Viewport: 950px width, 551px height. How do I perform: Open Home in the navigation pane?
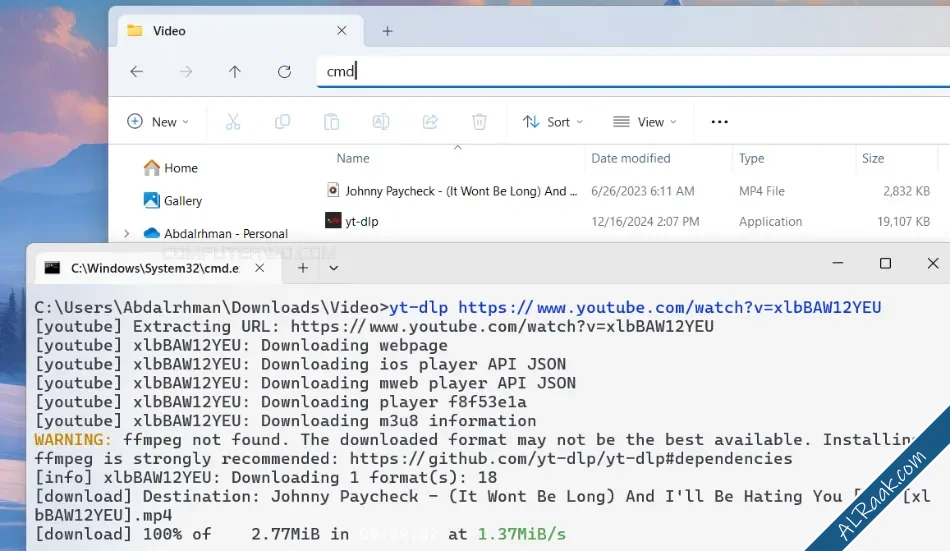(x=171, y=168)
